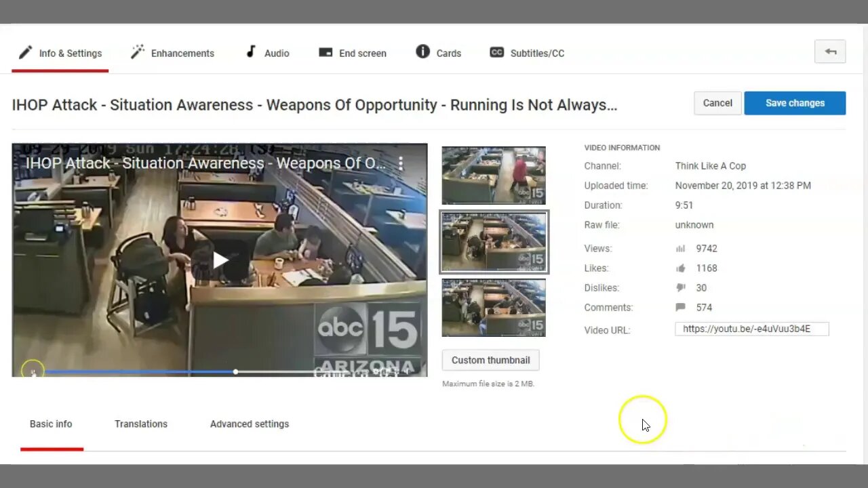The image size is (868, 488).
Task: Click the magic wand Enhancements icon
Action: click(x=138, y=52)
